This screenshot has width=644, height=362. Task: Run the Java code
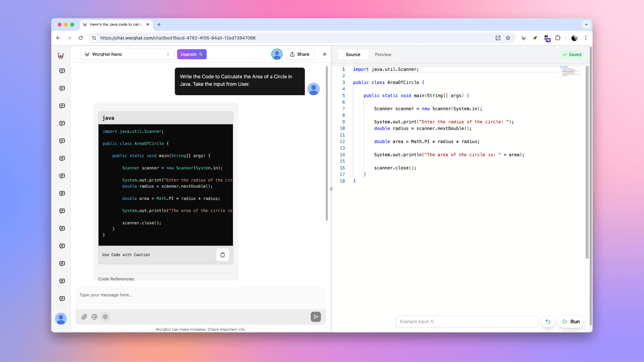point(571,321)
